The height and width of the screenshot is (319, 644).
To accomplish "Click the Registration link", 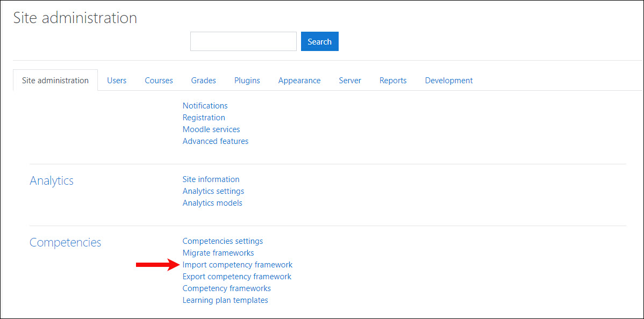I will (x=204, y=118).
